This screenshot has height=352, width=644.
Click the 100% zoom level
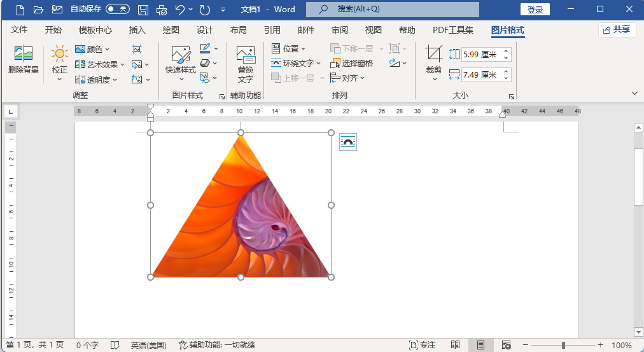click(x=622, y=345)
